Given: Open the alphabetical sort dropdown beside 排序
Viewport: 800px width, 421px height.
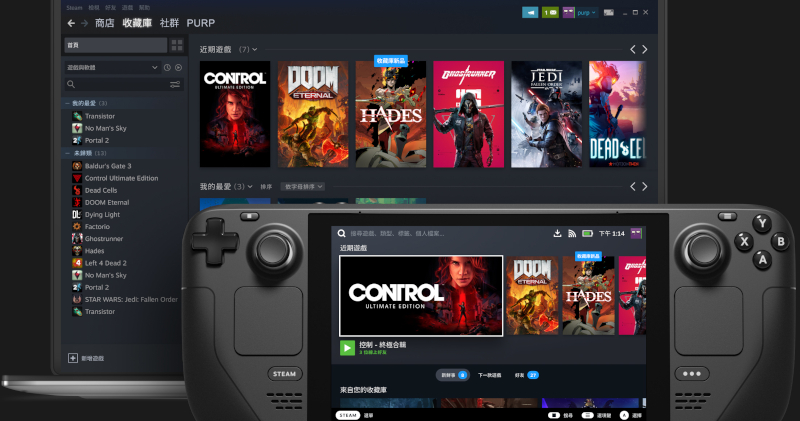Looking at the screenshot, I should coord(303,187).
